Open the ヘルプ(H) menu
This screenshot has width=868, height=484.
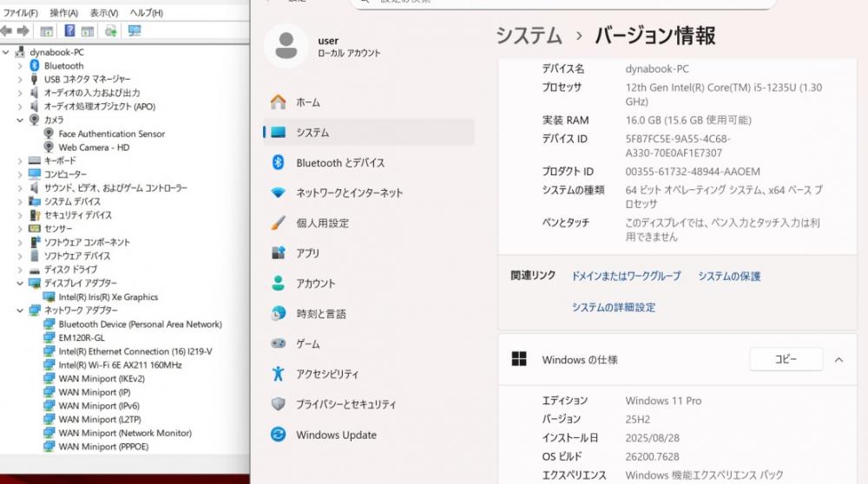(146, 12)
